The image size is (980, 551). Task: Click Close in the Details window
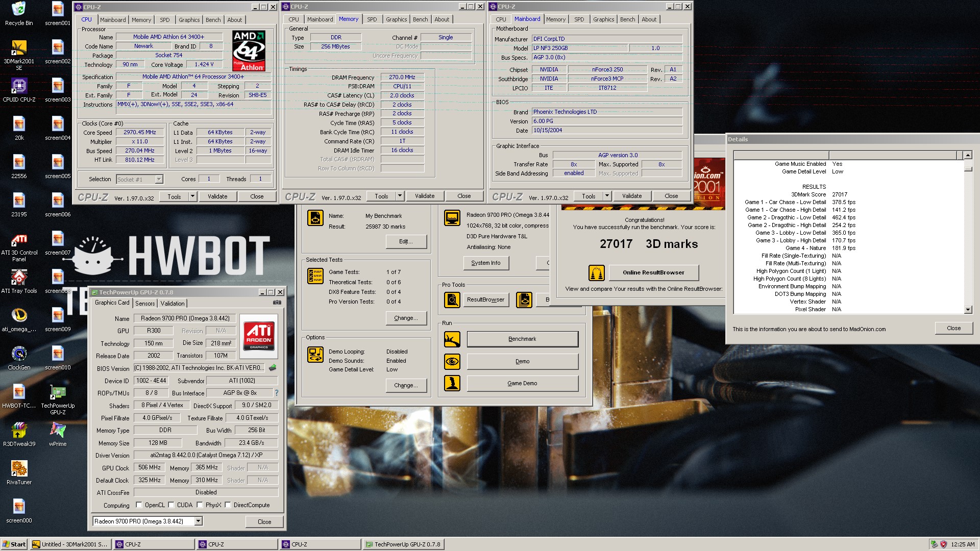(x=953, y=329)
